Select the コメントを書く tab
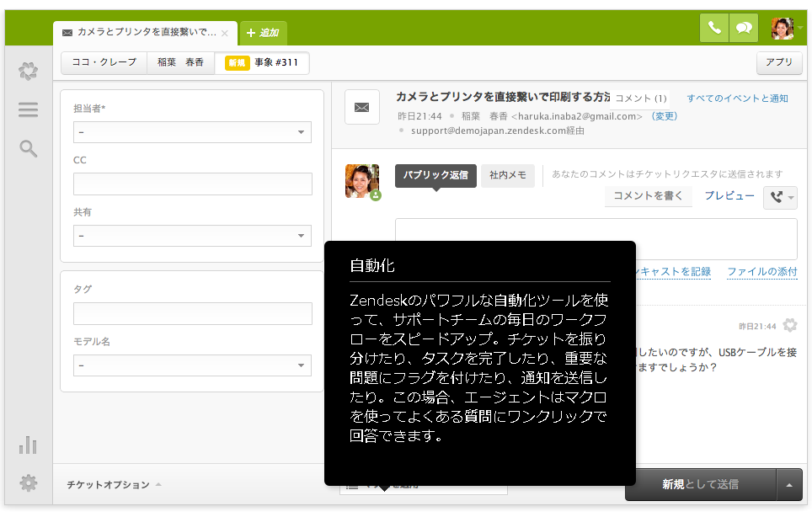The height and width of the screenshot is (517, 812). click(649, 195)
